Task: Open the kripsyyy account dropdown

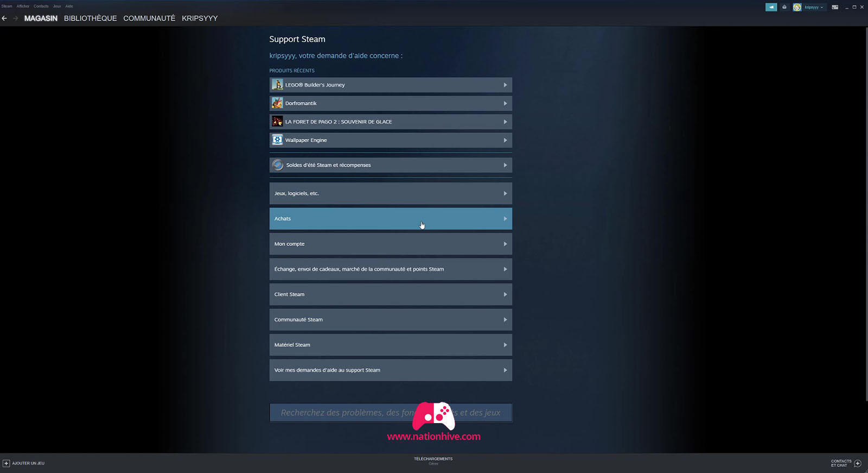Action: point(813,7)
